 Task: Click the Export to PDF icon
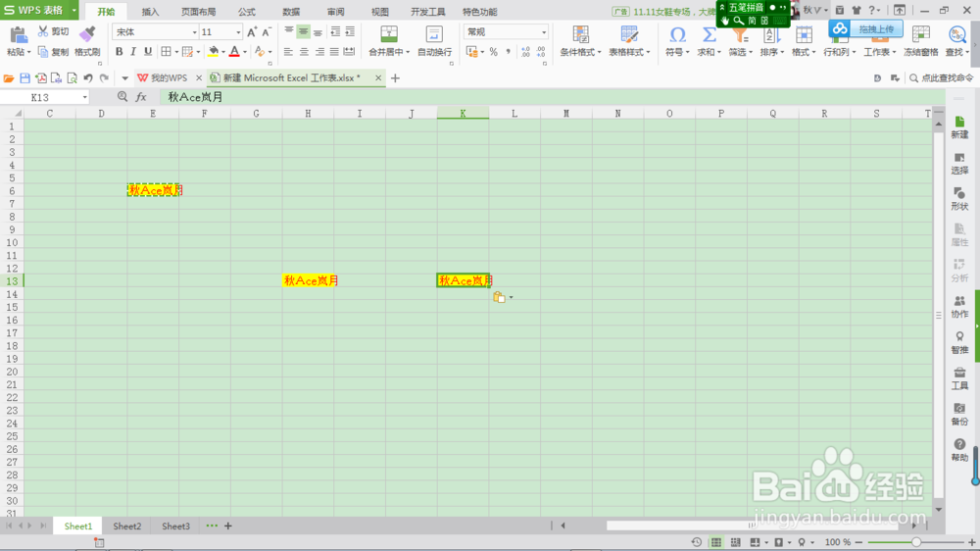tap(40, 78)
